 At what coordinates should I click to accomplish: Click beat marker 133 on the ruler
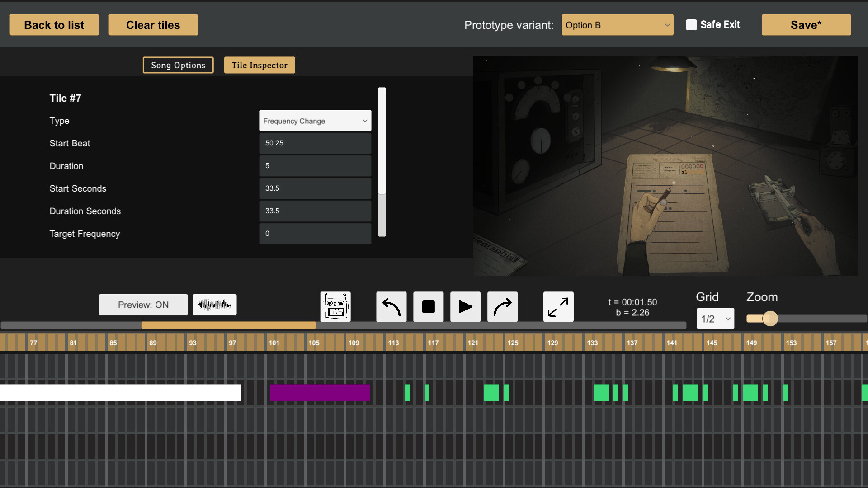(x=592, y=343)
